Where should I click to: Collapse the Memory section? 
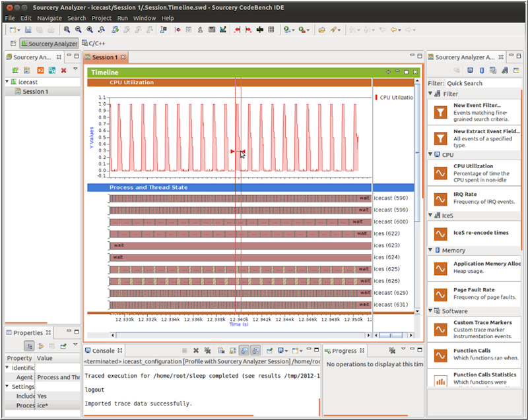(x=430, y=250)
